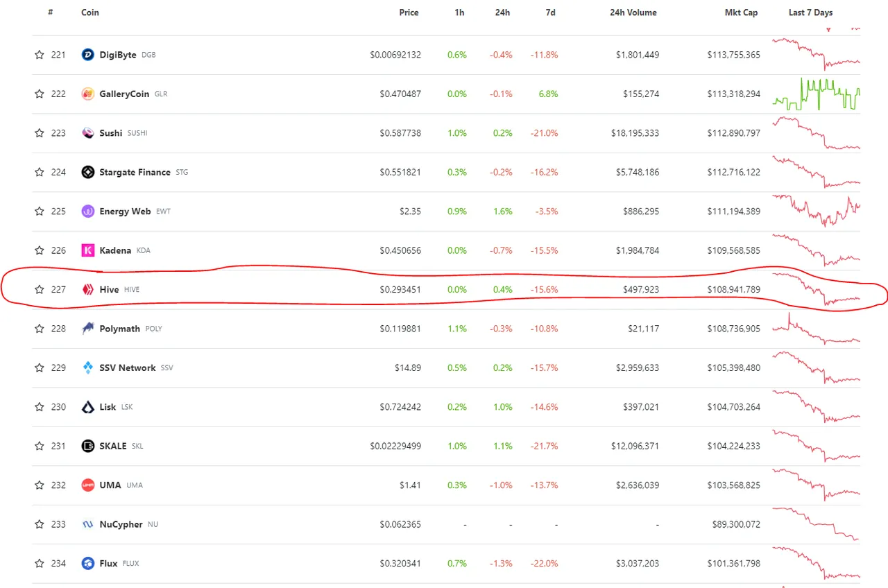Click the Sushi coin logo icon

click(88, 133)
